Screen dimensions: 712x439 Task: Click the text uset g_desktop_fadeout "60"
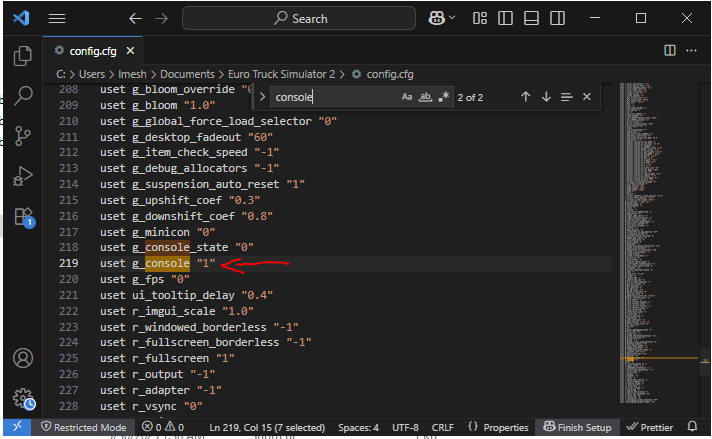[x=187, y=137]
